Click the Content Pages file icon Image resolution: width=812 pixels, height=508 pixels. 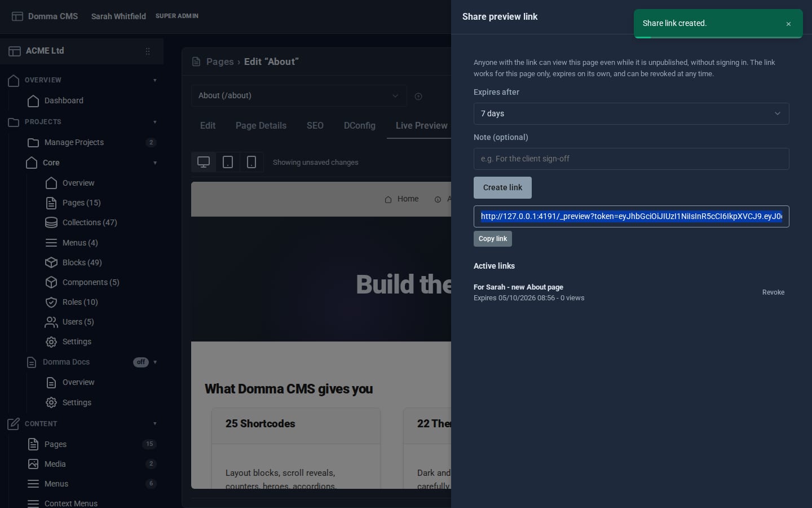click(x=33, y=444)
